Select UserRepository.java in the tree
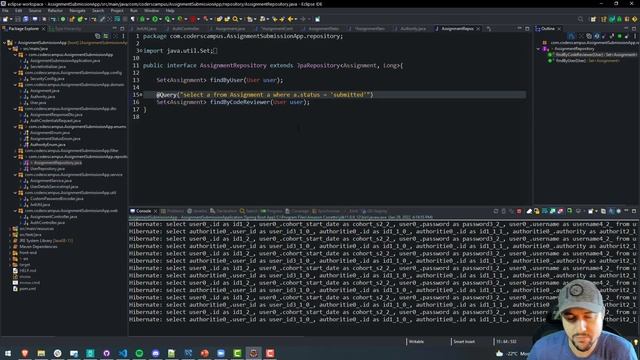This screenshot has width=640, height=360. tap(47, 169)
